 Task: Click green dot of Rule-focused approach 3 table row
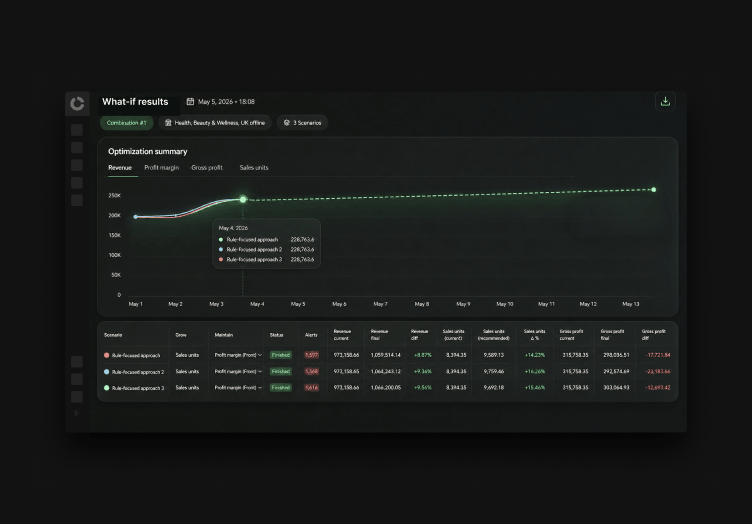click(106, 387)
